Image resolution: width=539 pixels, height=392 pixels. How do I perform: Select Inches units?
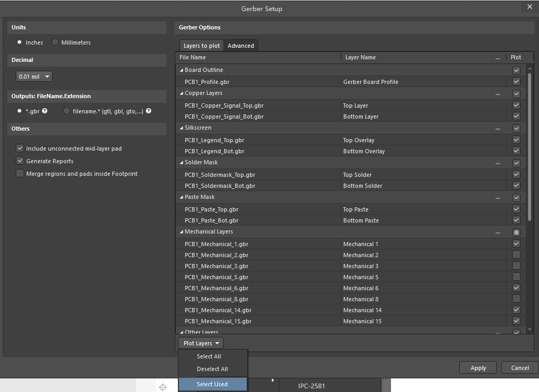(19, 43)
